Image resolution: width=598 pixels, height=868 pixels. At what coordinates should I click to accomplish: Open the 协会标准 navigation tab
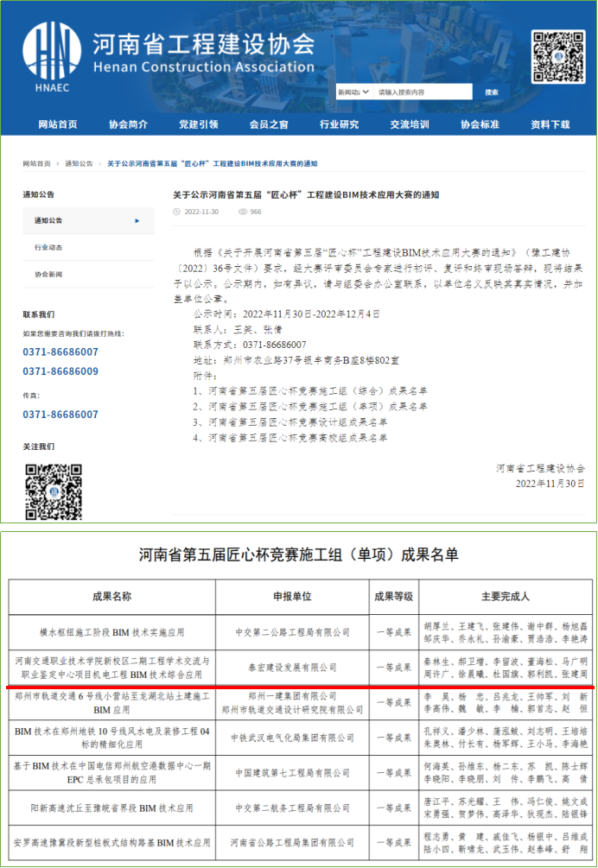(480, 124)
